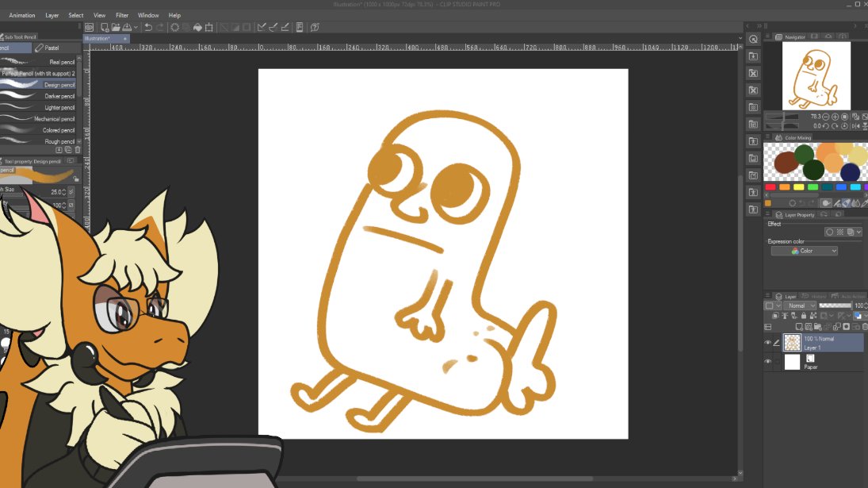
Task: Select the Mechanical pencil brush
Action: [39, 119]
